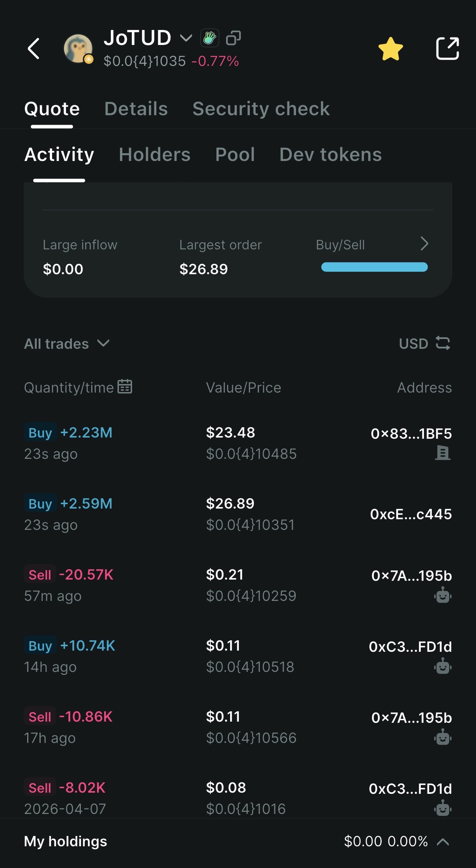476x868 pixels.
Task: Tap the JoTUD token avatar
Action: coord(78,49)
